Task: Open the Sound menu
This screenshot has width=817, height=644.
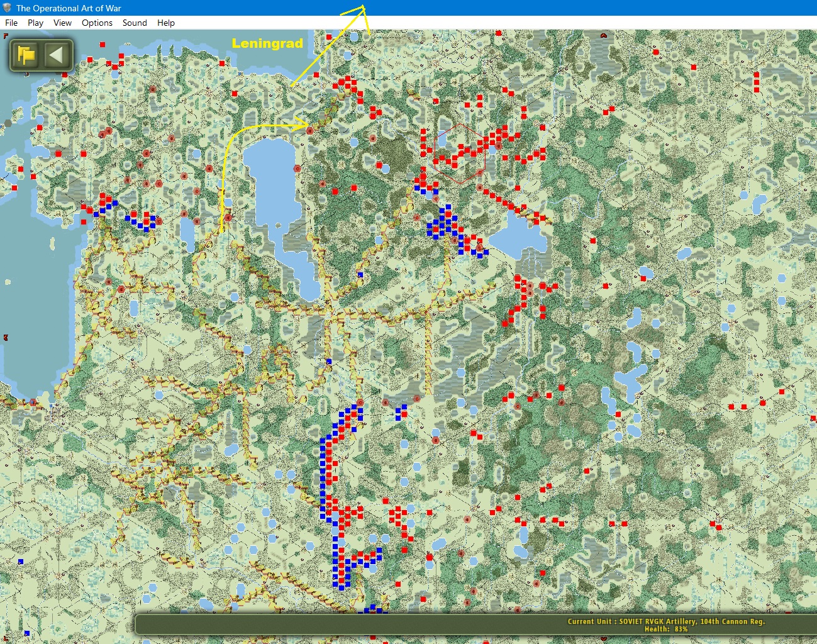Action: point(135,23)
